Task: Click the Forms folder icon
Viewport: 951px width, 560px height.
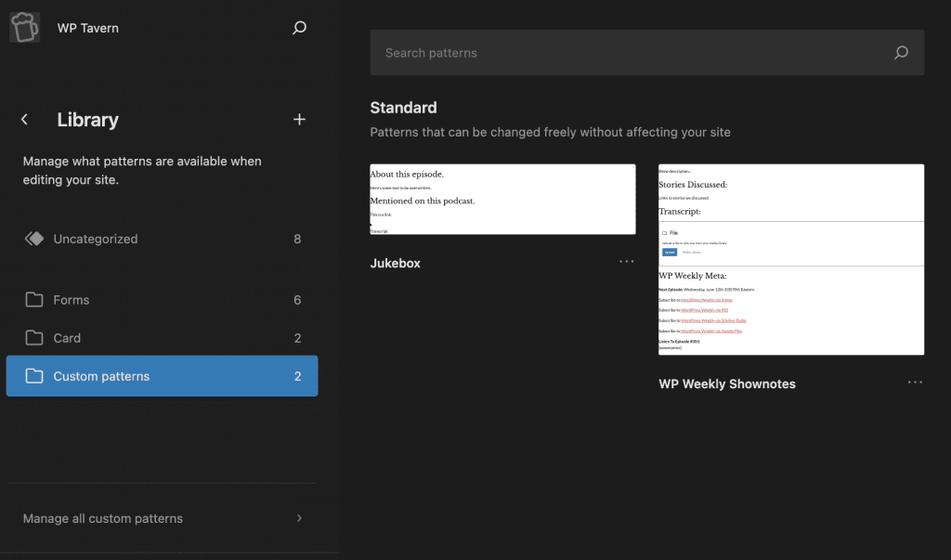Action: pyautogui.click(x=34, y=300)
